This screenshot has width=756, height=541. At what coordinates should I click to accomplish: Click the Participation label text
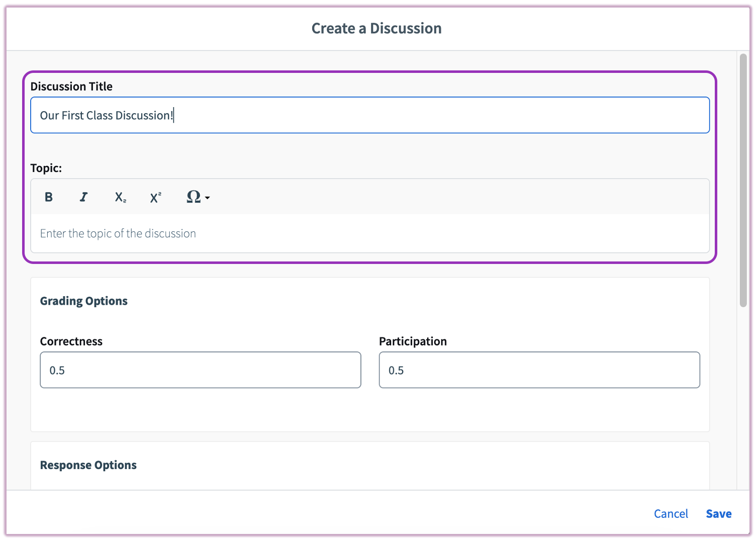[413, 341]
